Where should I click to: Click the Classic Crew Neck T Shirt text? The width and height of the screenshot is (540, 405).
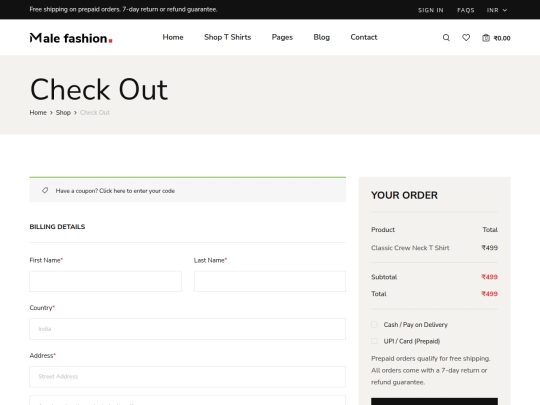point(410,248)
